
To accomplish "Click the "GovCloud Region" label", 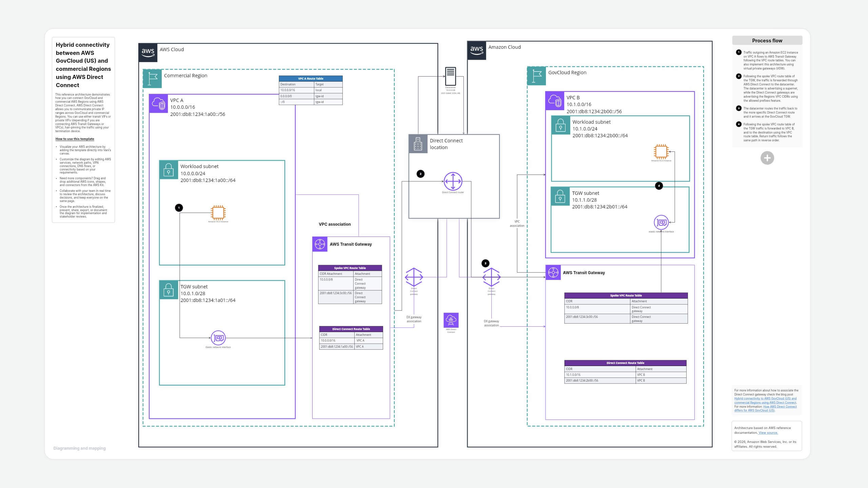I will click(567, 73).
